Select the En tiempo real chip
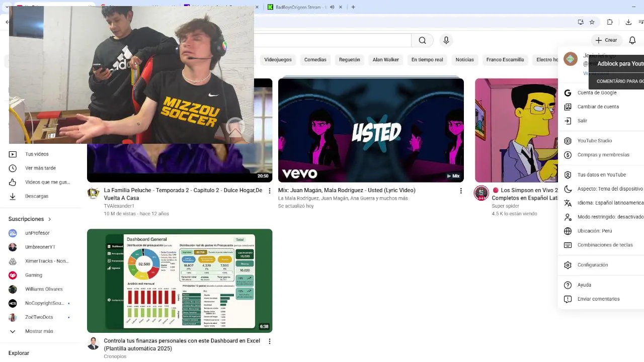Screen dimensions: 644x362 (427, 59)
